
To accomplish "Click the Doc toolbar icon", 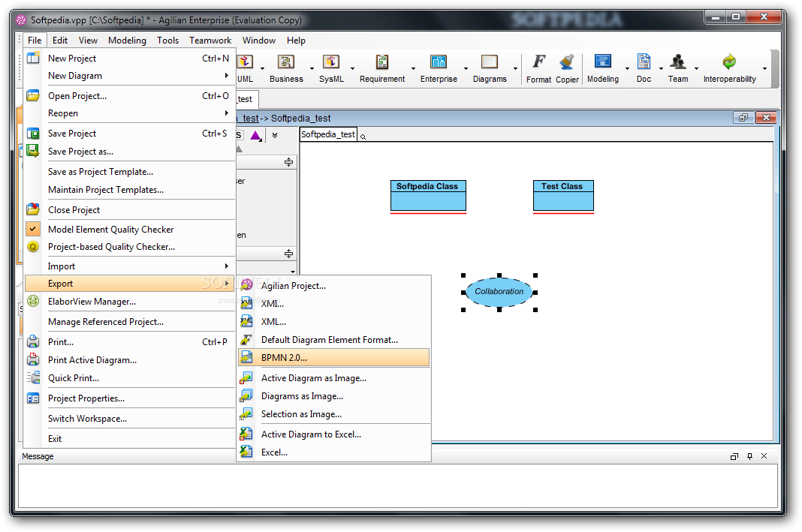I will pyautogui.click(x=644, y=62).
